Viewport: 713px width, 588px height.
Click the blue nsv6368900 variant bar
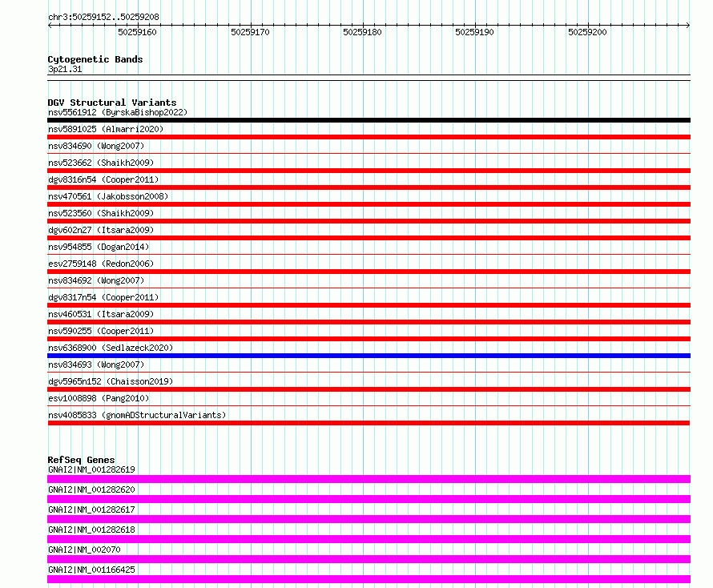click(369, 356)
